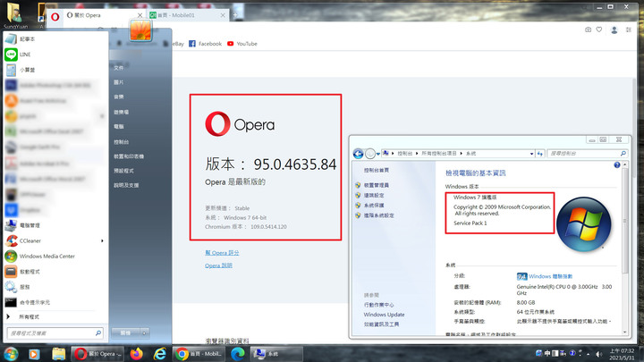
Task: Click the Windows Start orb
Action: click(x=11, y=354)
